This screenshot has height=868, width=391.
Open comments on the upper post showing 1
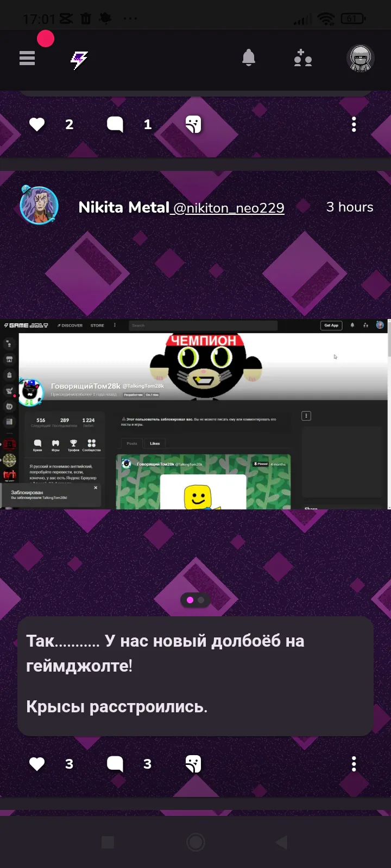[115, 125]
